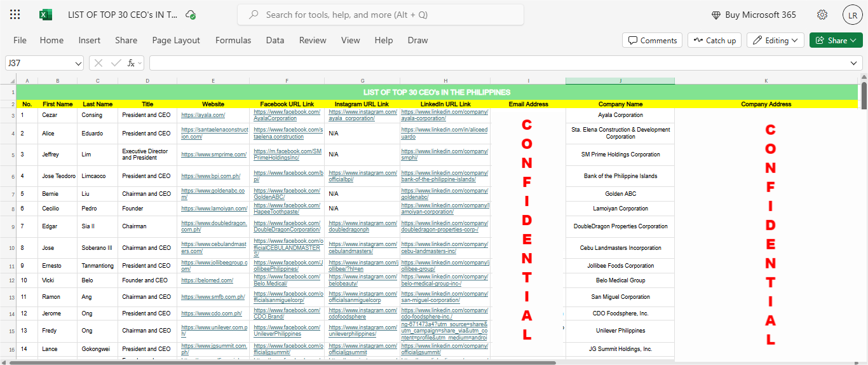Click in the formula bar input

click(499, 63)
